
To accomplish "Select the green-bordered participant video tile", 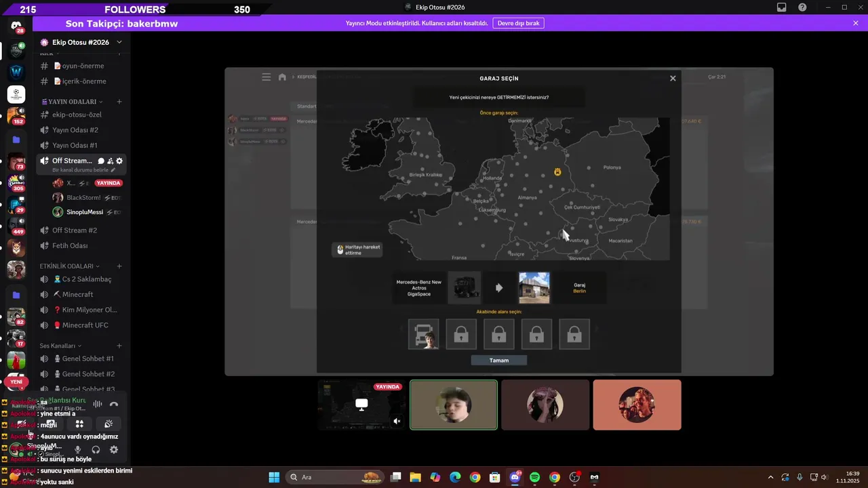I will click(x=454, y=405).
